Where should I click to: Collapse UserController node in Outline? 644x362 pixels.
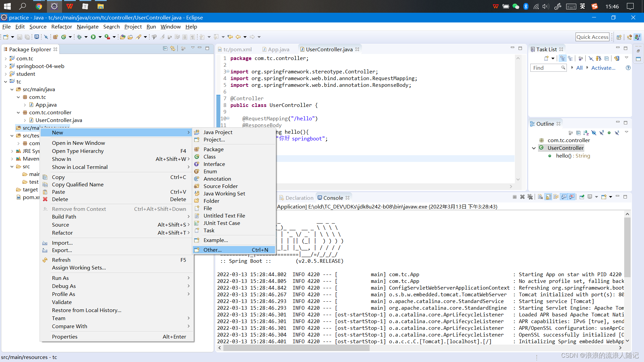pyautogui.click(x=534, y=148)
